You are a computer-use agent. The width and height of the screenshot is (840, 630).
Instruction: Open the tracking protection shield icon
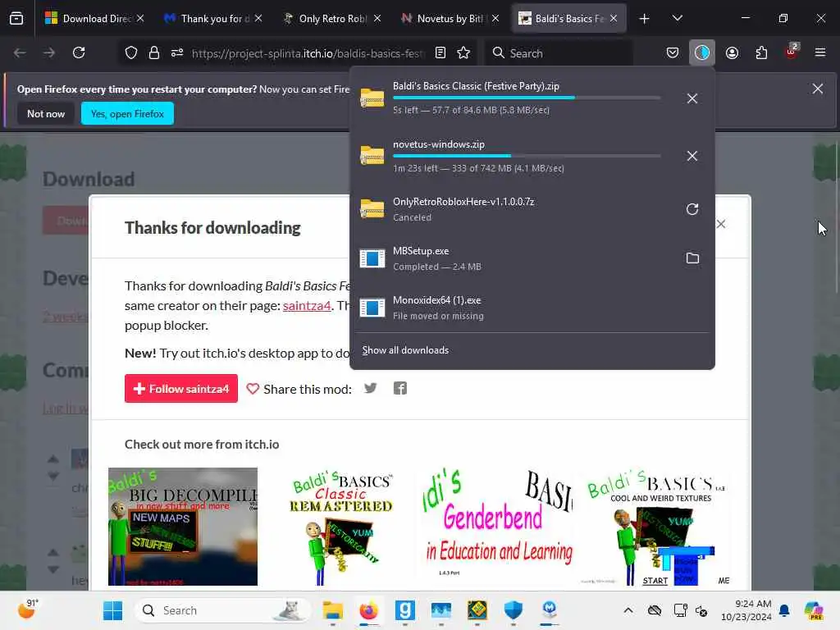pos(131,52)
